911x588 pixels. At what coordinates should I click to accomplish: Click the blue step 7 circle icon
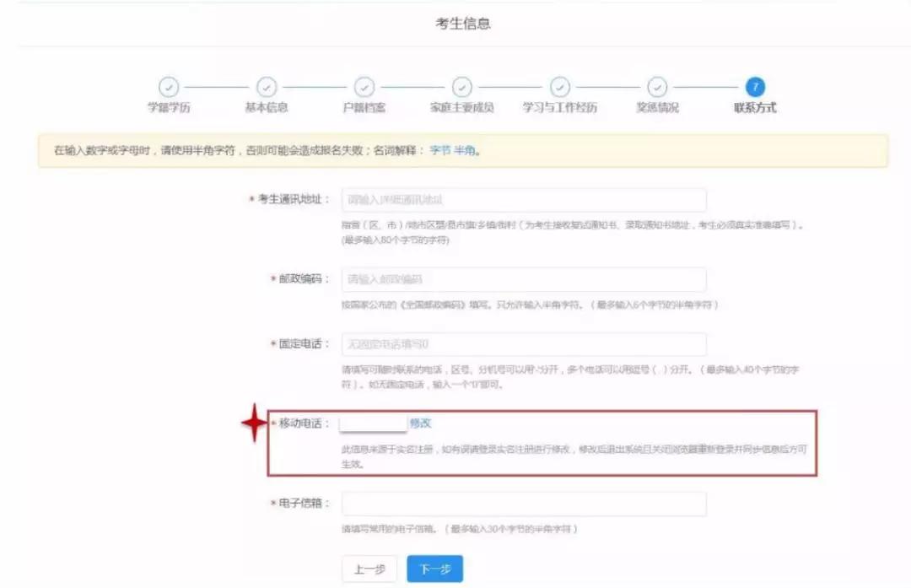(x=756, y=87)
